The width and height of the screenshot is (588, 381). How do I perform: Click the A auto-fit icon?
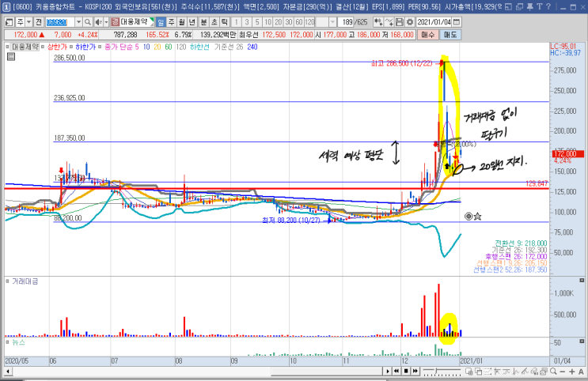click(581, 372)
